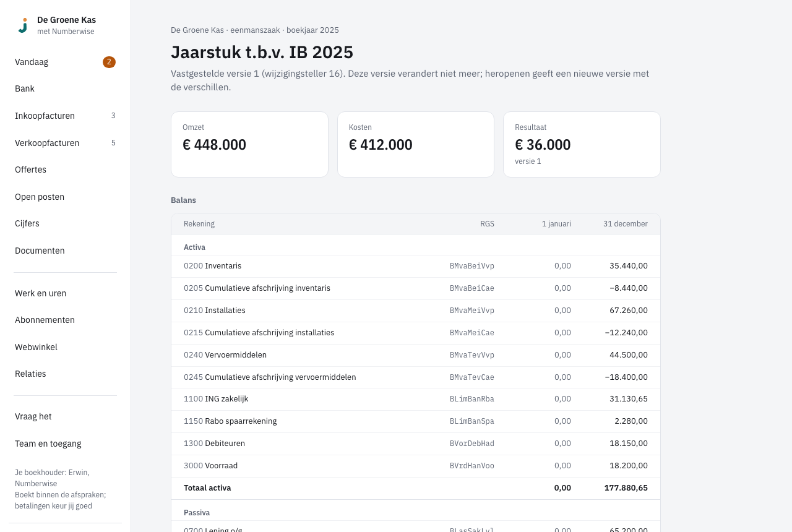Select 0215 Cumulatieve afschrijving installaties row

[416, 333]
